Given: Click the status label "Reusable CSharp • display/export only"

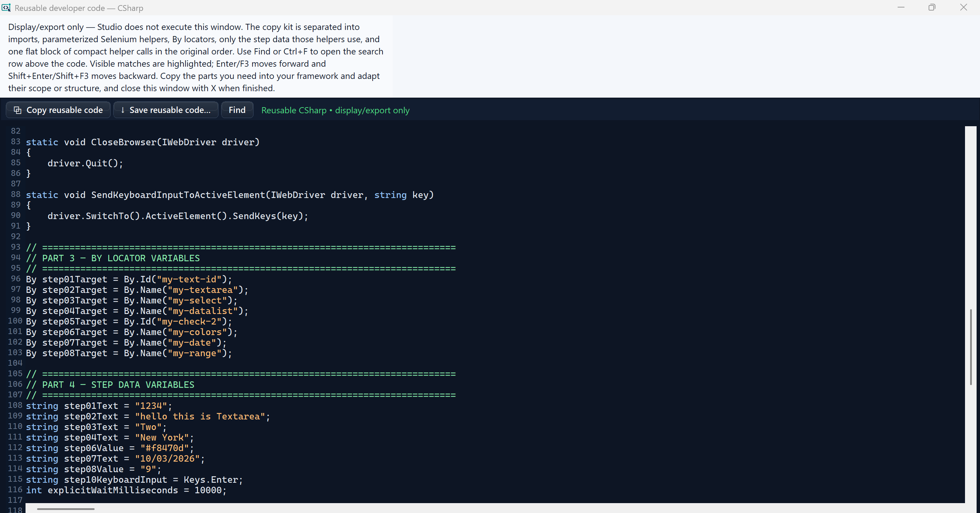Looking at the screenshot, I should [x=335, y=110].
